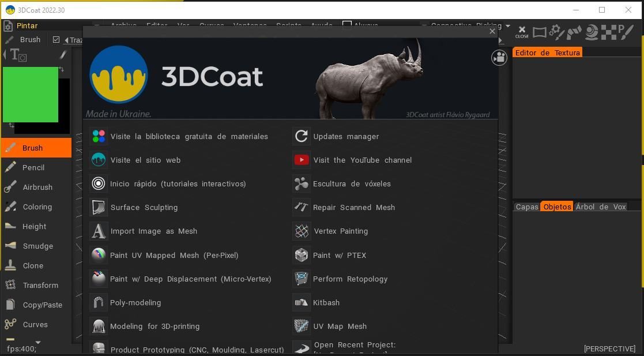Click the Brush label in top toolbar
Screen dimensions: 644x356
[x=30, y=39]
